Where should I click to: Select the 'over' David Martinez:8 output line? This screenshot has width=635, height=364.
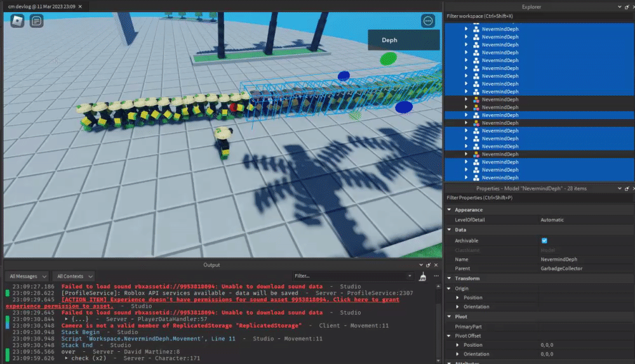[x=120, y=351]
